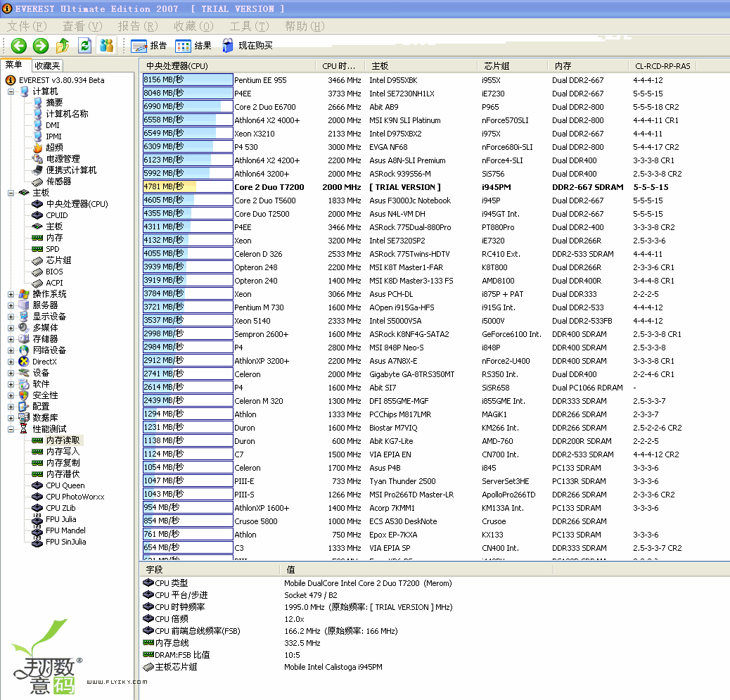Click the 现在购买 buy now button
Viewport: 730px width, 700px height.
248,46
